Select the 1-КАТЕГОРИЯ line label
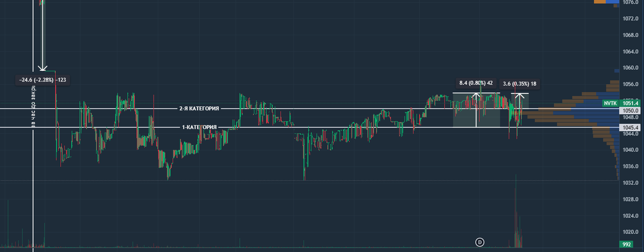The width and height of the screenshot is (644, 252). pyautogui.click(x=199, y=127)
